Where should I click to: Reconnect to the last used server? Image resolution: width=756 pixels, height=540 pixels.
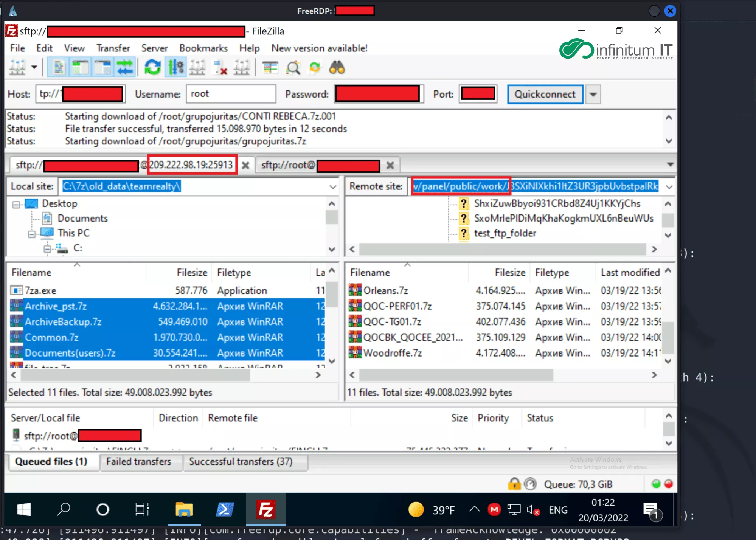tap(242, 68)
